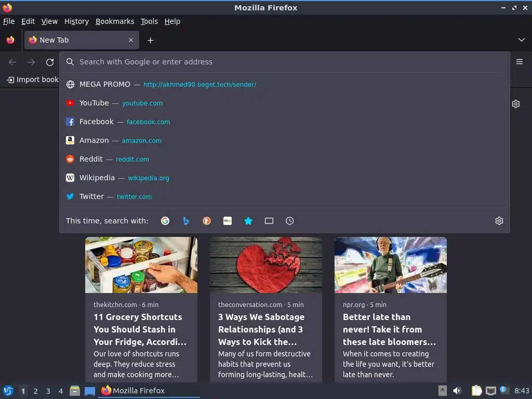532x399 pixels.
Task: Search this time with Google icon
Action: (x=165, y=221)
